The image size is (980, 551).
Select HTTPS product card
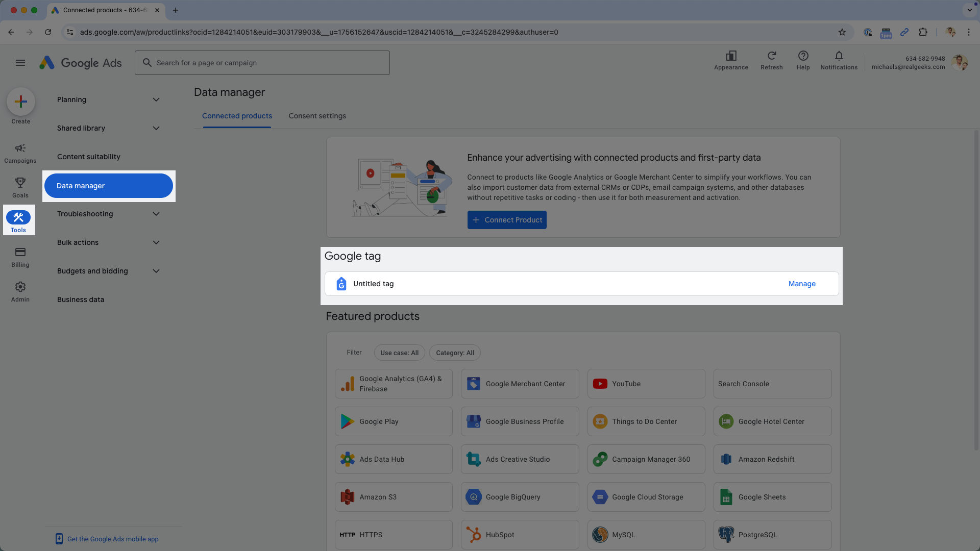(x=394, y=535)
